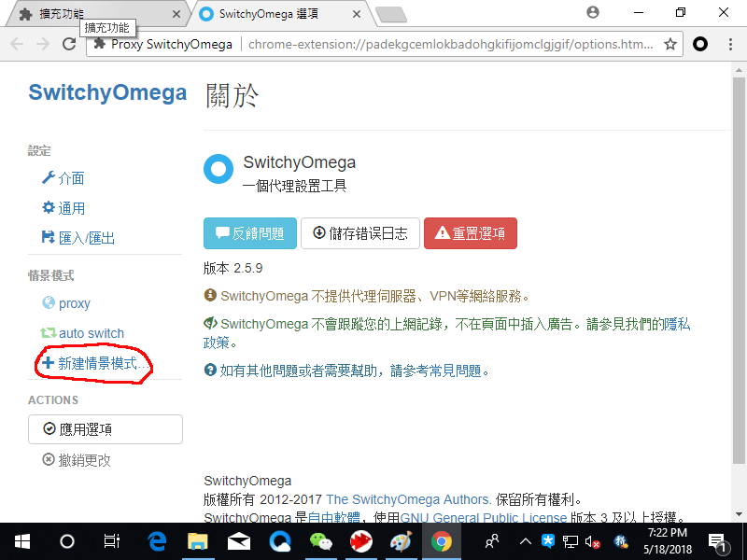Image resolution: width=747 pixels, height=560 pixels.
Task: Open the Paint app on the taskbar
Action: click(402, 541)
